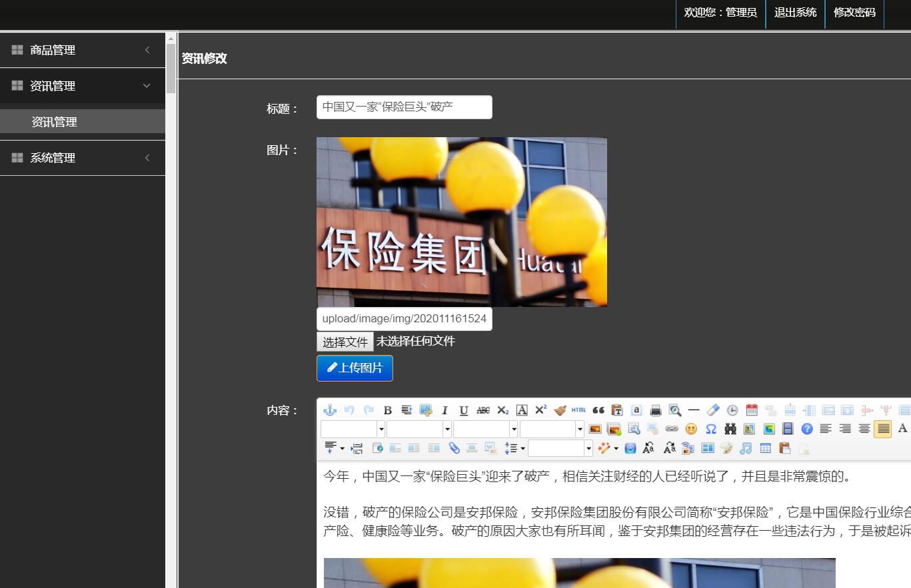Open editor help question mark icon
Screen dimensions: 911x588
[807, 429]
